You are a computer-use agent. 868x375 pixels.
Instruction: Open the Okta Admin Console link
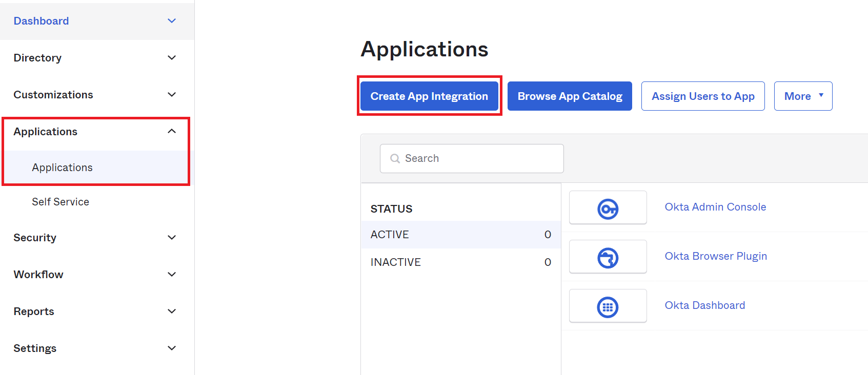click(715, 207)
